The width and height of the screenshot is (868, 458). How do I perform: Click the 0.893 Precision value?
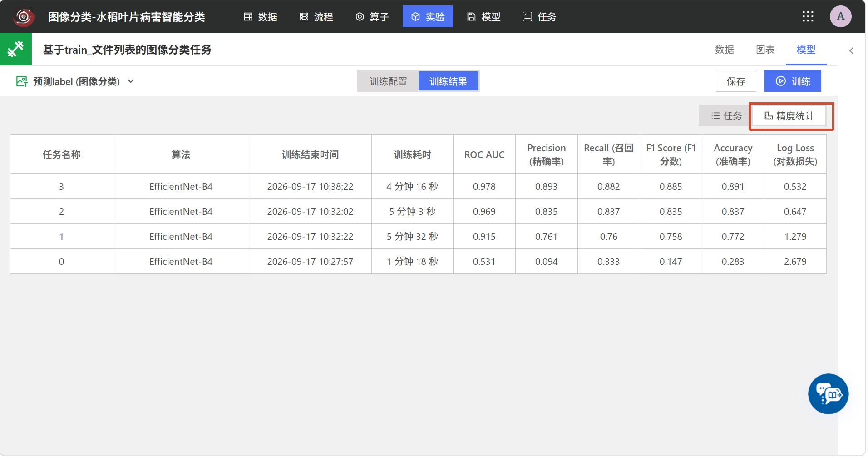tap(546, 186)
